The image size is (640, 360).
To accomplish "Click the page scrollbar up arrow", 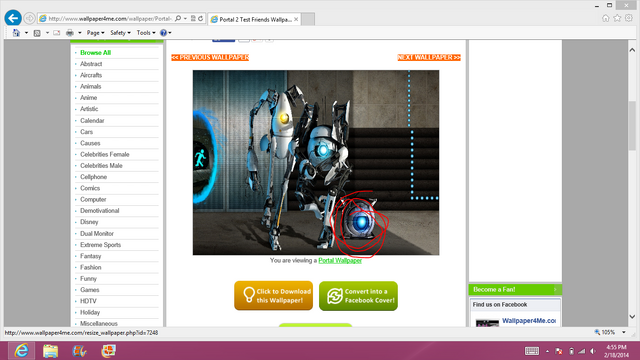I will [x=632, y=50].
